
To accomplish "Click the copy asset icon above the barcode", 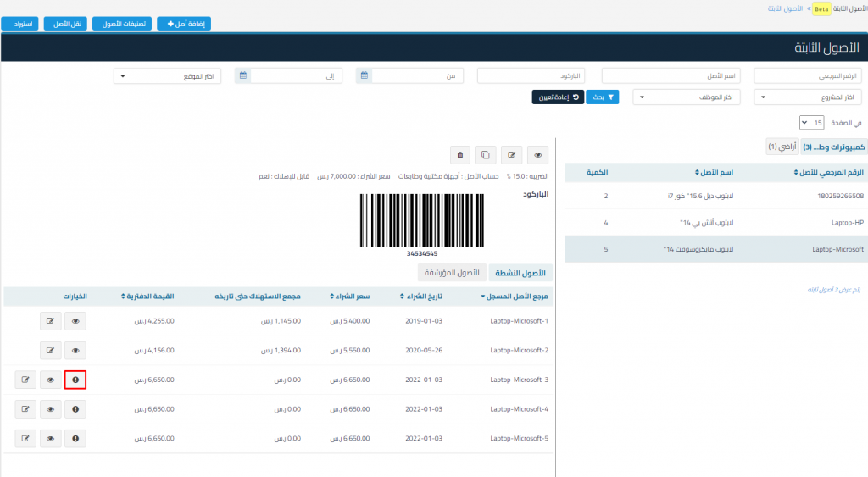I will point(486,154).
